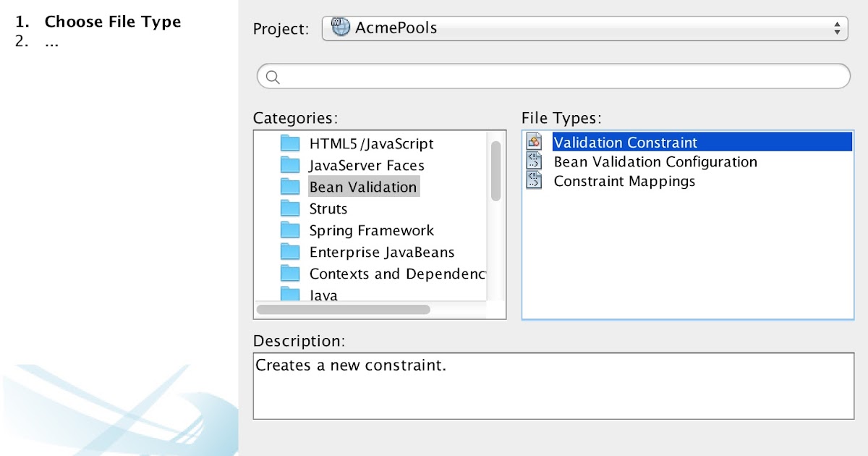Viewport: 868px width, 456px height.
Task: Click the Bean Validation Configuration XML icon
Action: click(534, 161)
